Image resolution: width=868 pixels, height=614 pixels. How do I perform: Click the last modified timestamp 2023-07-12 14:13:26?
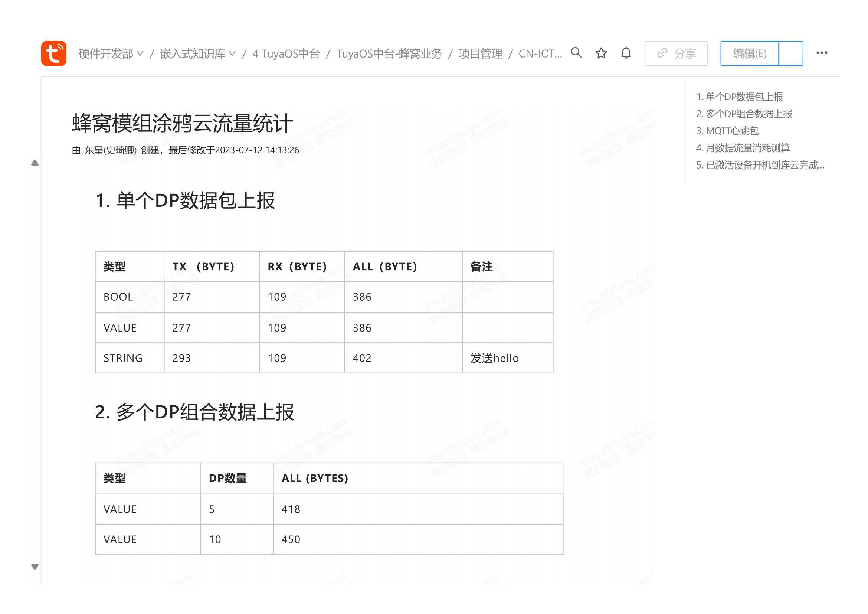(x=257, y=150)
